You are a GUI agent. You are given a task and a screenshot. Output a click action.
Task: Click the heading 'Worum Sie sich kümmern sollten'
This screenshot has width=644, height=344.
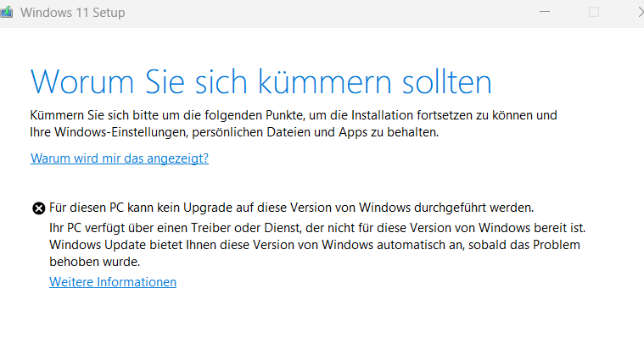[260, 81]
